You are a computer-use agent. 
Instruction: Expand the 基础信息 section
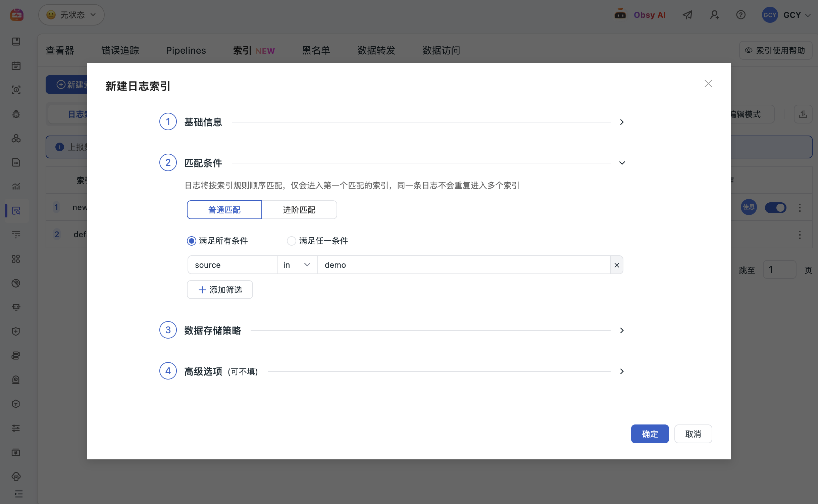point(622,122)
